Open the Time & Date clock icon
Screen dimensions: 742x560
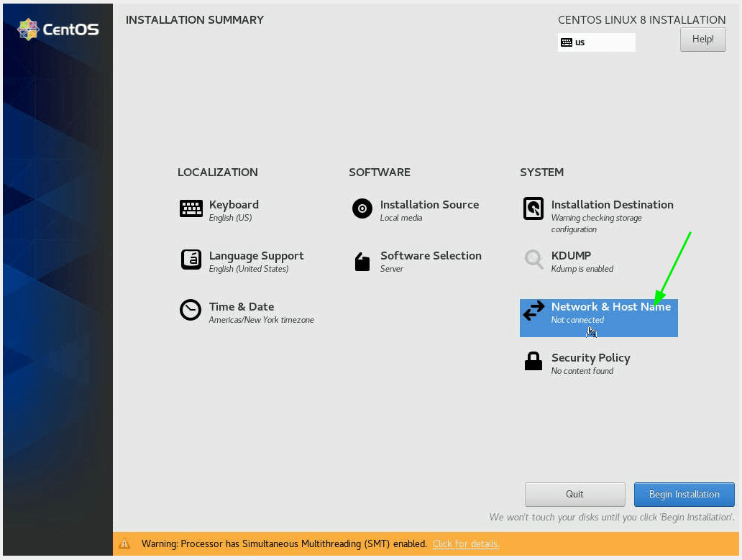point(191,311)
